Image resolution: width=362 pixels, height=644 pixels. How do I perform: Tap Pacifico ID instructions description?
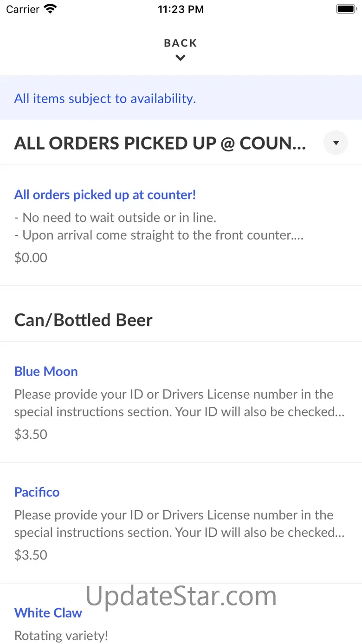coord(180,524)
